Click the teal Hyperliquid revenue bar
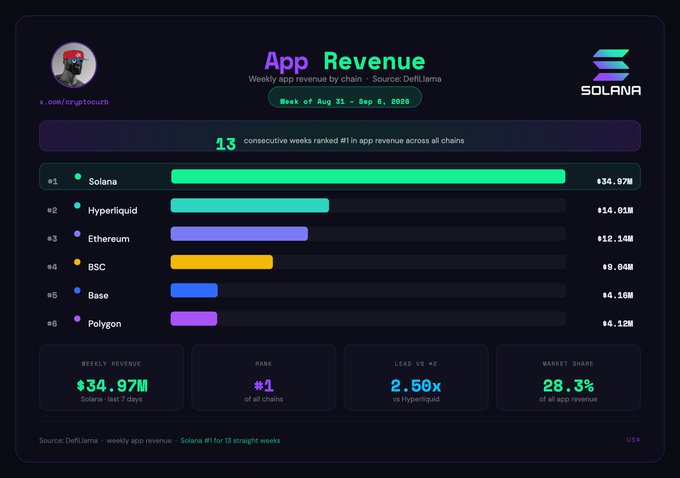This screenshot has width=680, height=478. click(250, 205)
